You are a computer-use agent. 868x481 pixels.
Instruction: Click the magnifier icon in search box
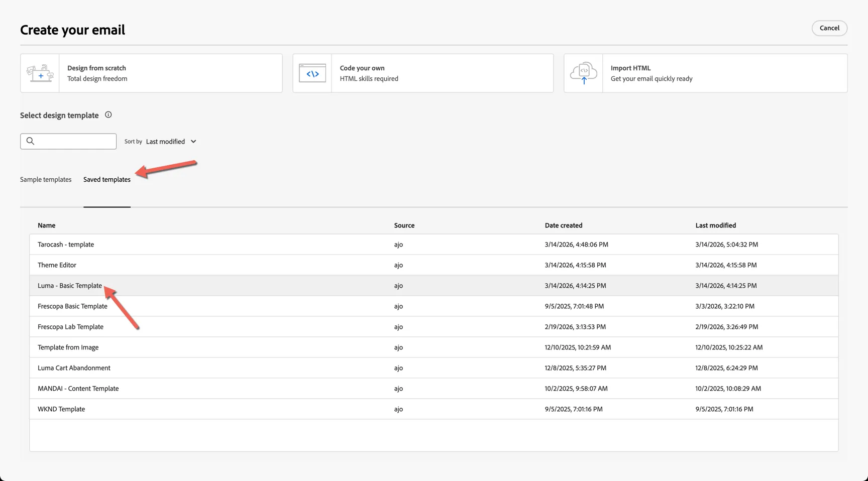tap(30, 141)
